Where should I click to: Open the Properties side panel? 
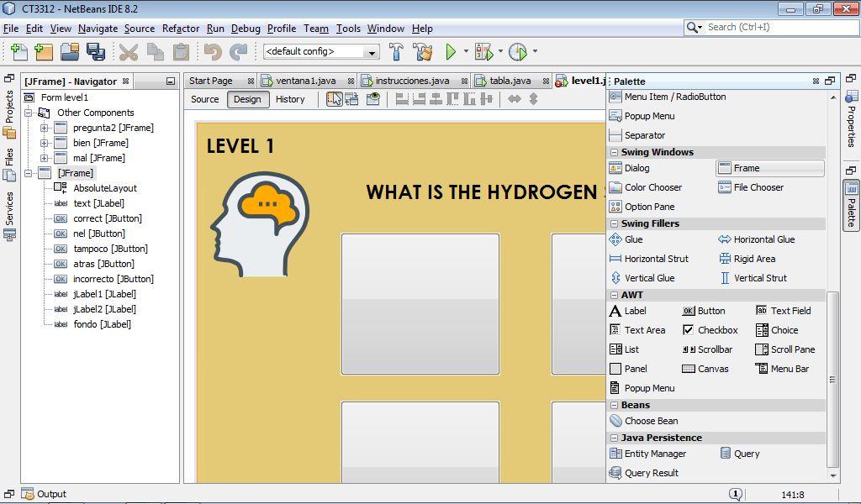click(x=851, y=119)
